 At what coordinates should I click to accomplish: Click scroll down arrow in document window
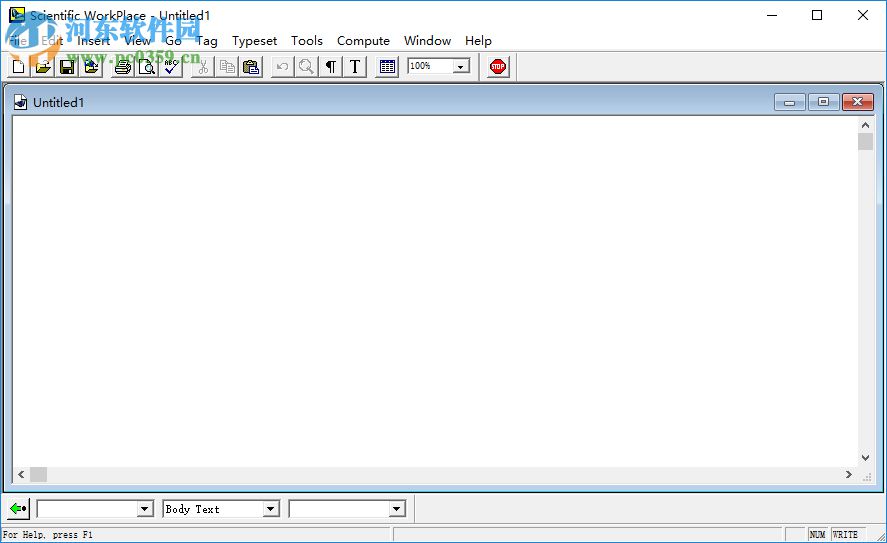[x=866, y=458]
